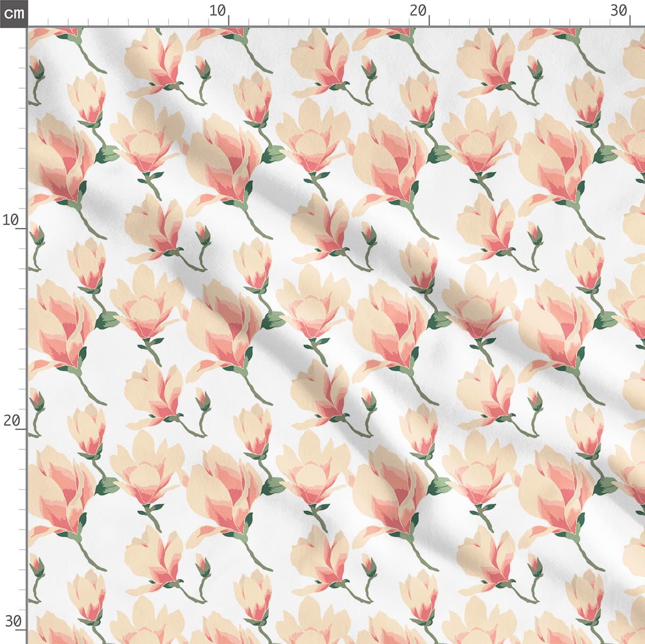Click the cm unit label in the ruler corner

click(13, 13)
